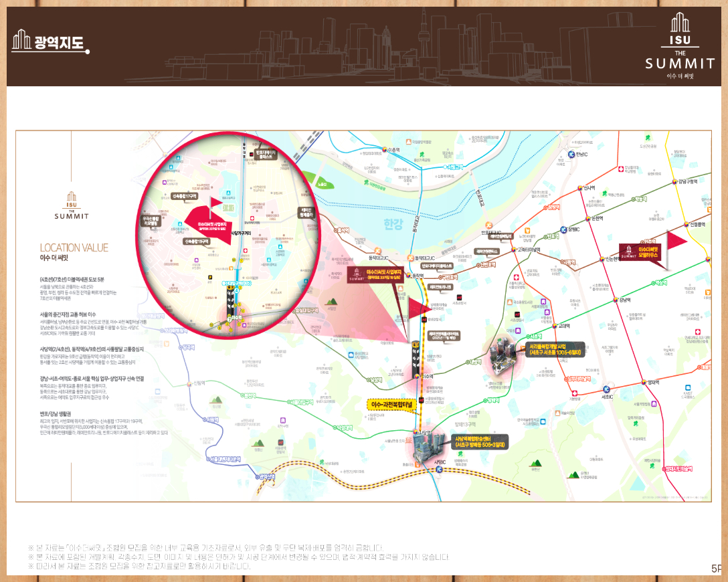The image size is (728, 582).
Task: Click the 서빙고역 station label
Action: [x=455, y=167]
